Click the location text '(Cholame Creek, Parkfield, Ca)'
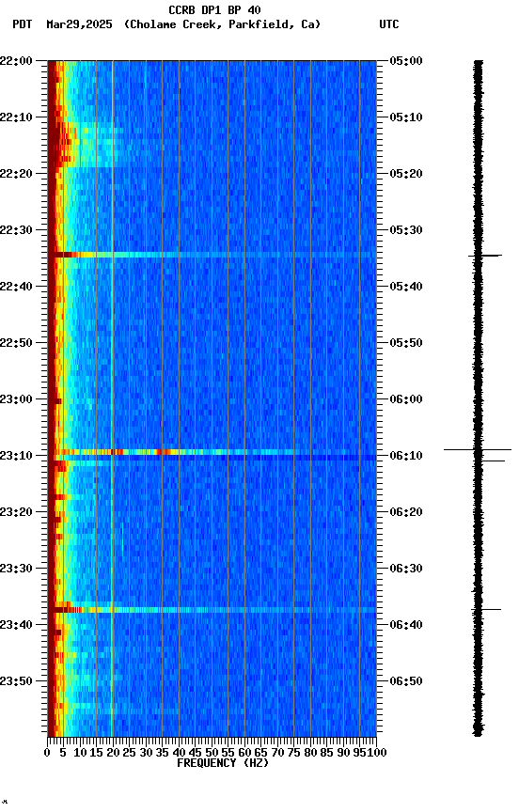This screenshot has height=812, width=519. pos(222,24)
